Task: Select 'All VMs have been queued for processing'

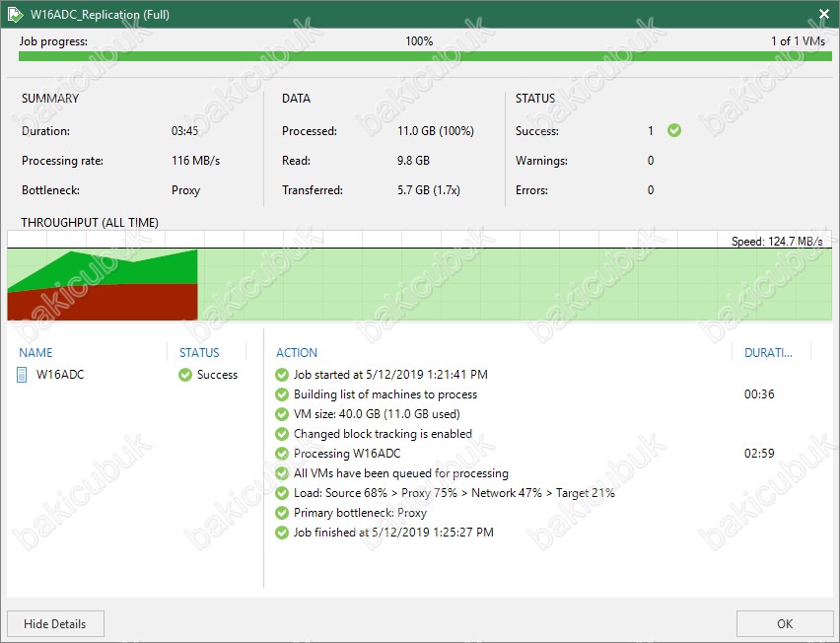Action: coord(400,473)
